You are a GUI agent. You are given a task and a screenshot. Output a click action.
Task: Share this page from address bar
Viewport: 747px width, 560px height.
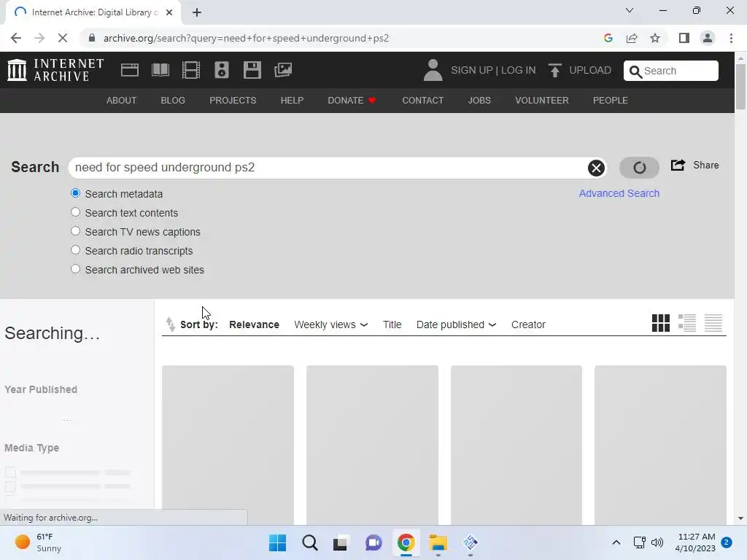tap(632, 38)
